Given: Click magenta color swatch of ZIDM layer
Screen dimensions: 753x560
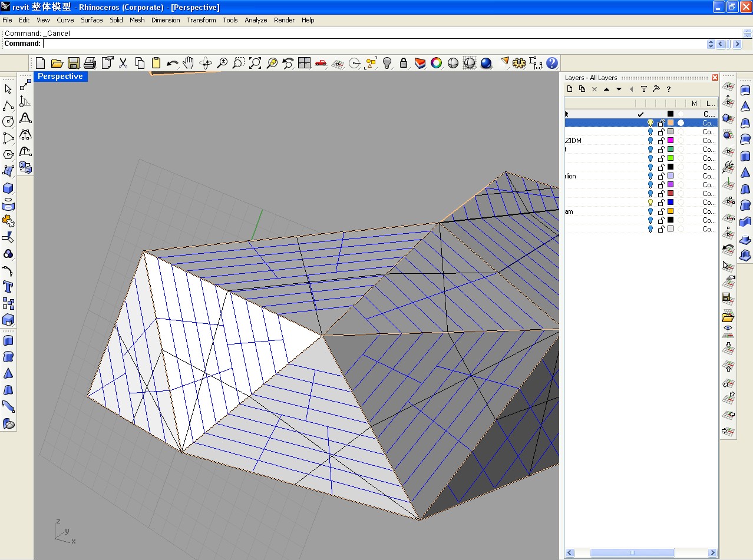Looking at the screenshot, I should point(671,141).
